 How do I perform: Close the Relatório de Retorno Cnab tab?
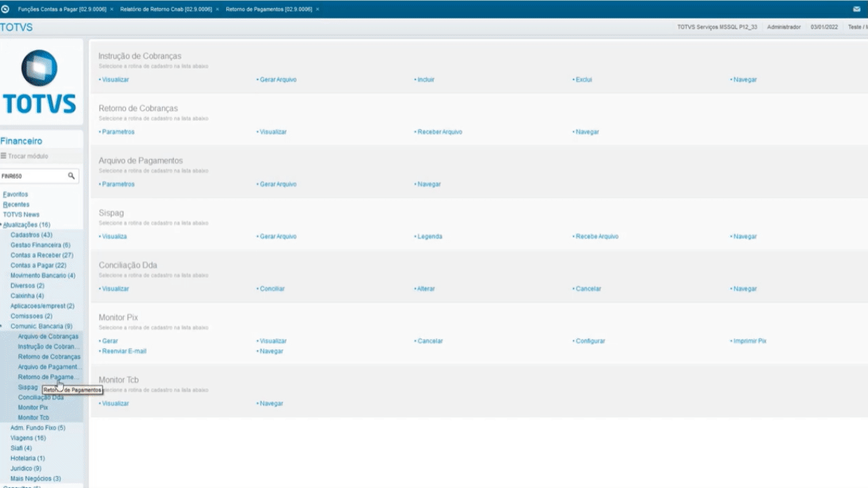tap(218, 9)
